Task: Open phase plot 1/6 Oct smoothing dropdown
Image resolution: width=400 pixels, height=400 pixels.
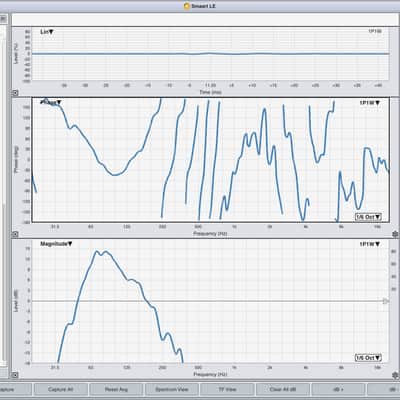Action: point(368,217)
